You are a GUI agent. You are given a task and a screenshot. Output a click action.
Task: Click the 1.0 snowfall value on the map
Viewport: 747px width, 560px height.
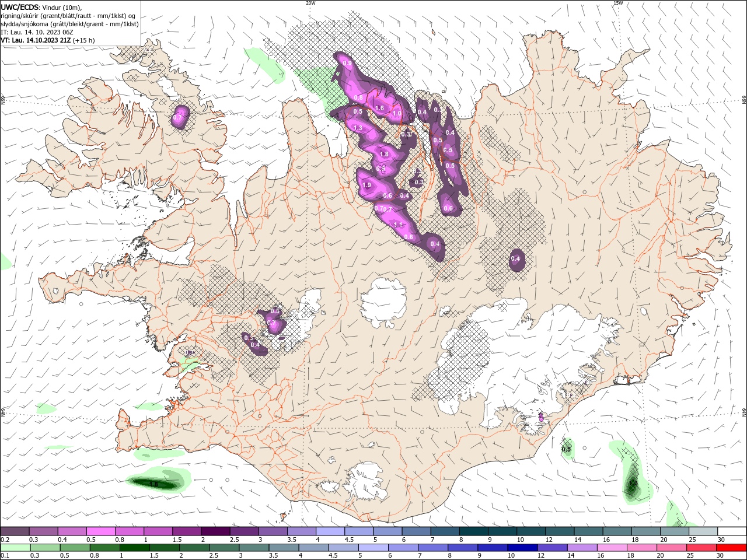tap(397, 114)
